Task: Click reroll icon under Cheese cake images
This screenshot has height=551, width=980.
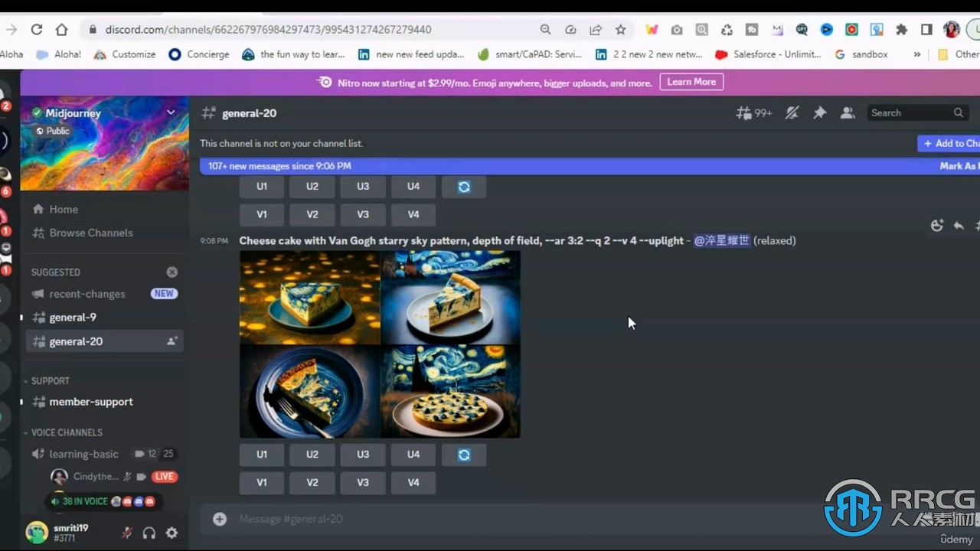Action: point(464,455)
